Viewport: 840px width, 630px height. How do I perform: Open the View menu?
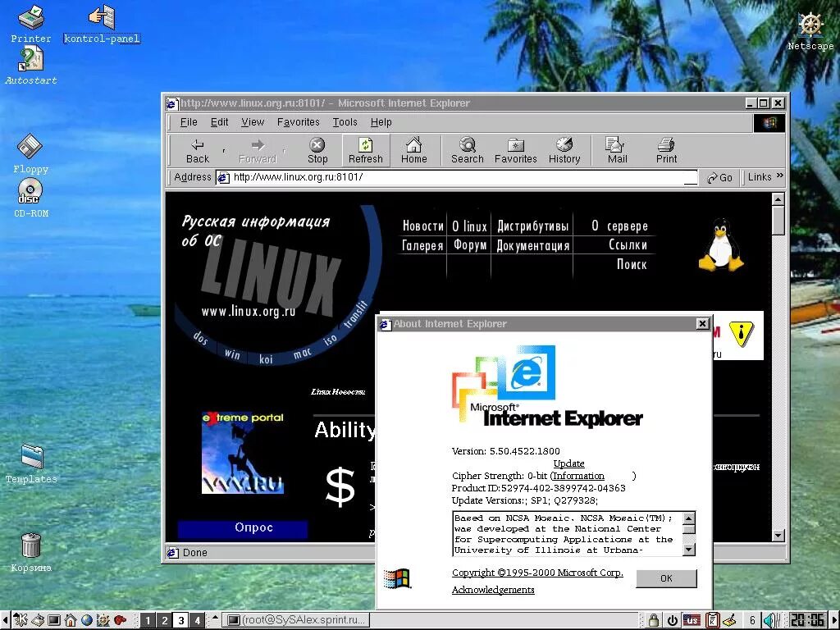pyautogui.click(x=253, y=122)
